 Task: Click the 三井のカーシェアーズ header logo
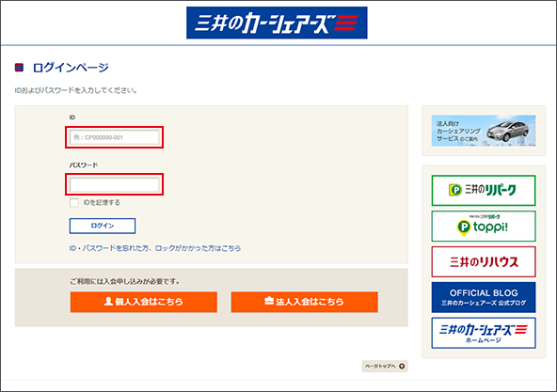tap(277, 23)
